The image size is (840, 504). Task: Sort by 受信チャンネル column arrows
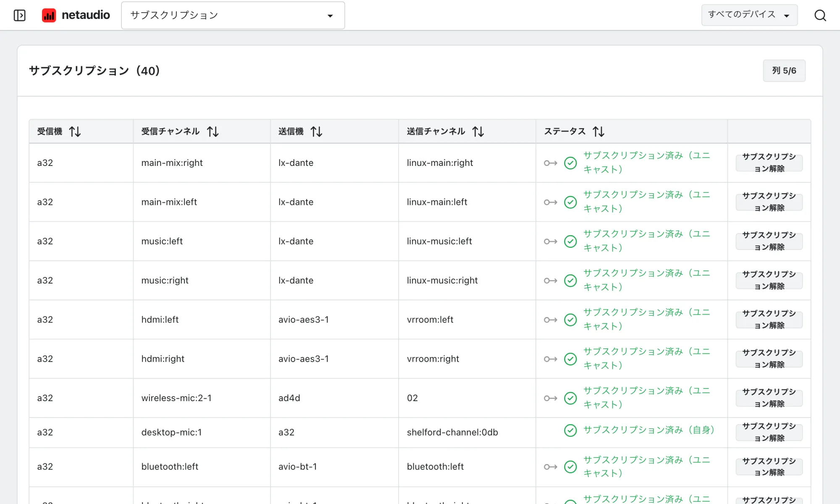pos(213,132)
